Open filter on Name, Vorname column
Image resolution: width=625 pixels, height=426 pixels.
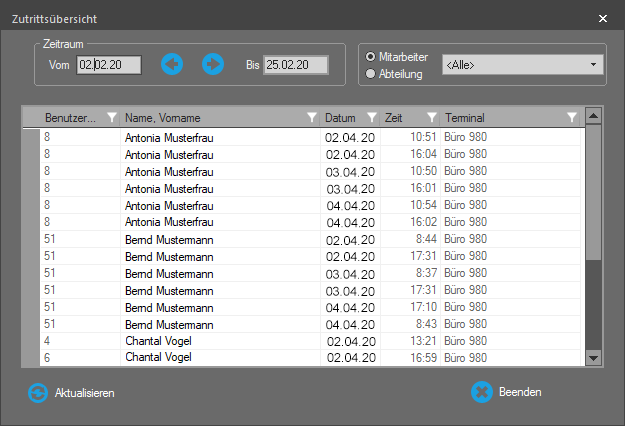pos(311,118)
